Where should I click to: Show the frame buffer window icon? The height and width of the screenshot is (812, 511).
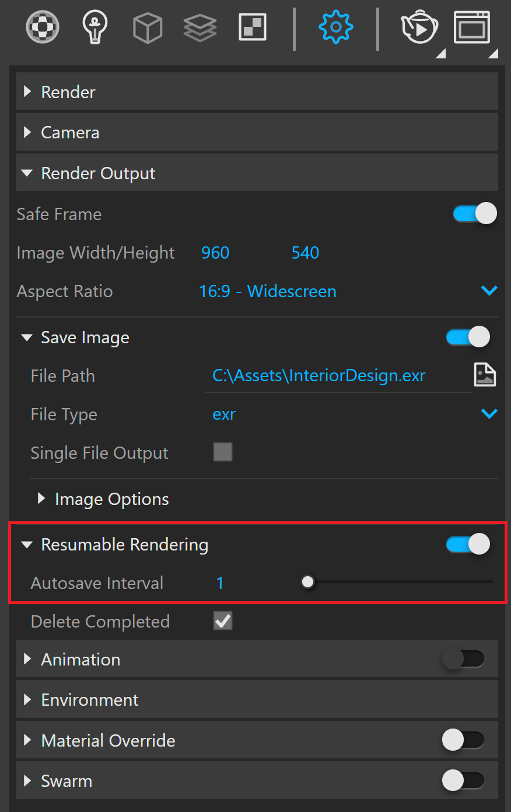(472, 27)
